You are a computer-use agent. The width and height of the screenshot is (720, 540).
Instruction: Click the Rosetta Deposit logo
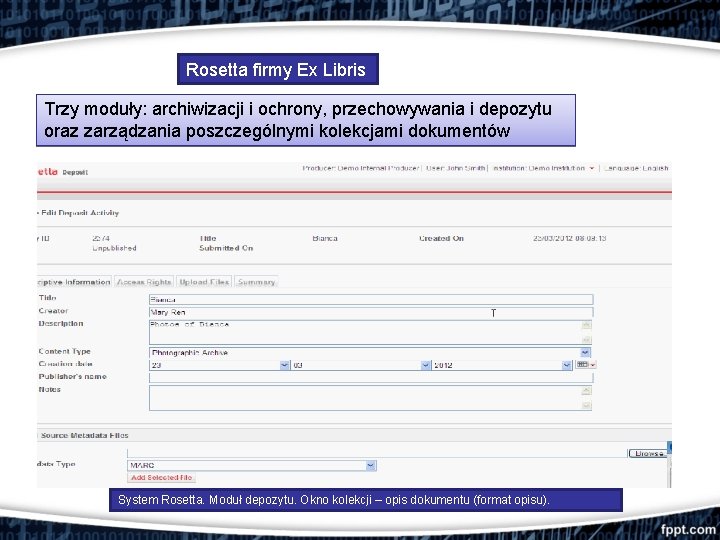pos(62,172)
